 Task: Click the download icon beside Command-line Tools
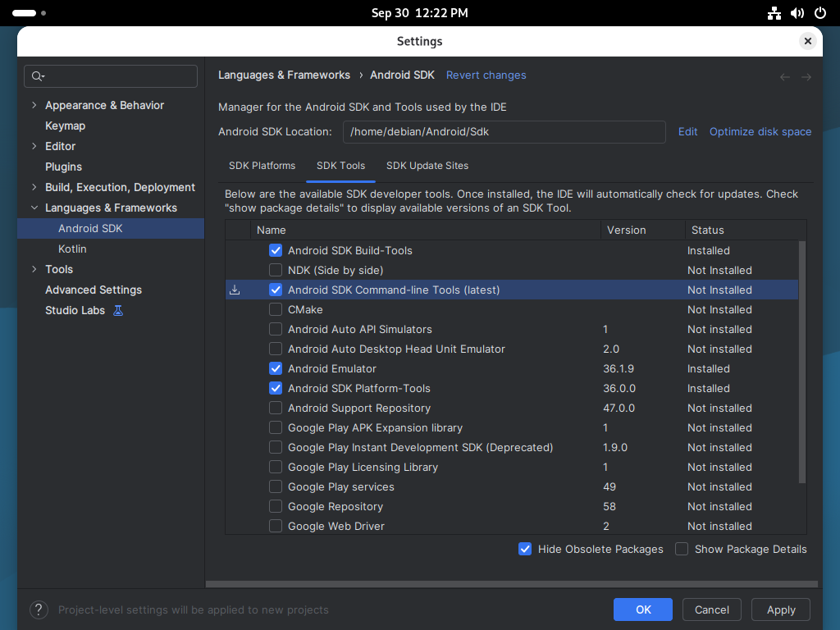[235, 290]
